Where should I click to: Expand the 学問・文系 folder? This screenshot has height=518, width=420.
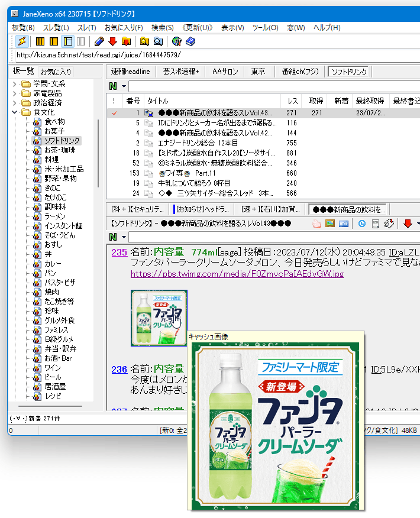[15, 84]
